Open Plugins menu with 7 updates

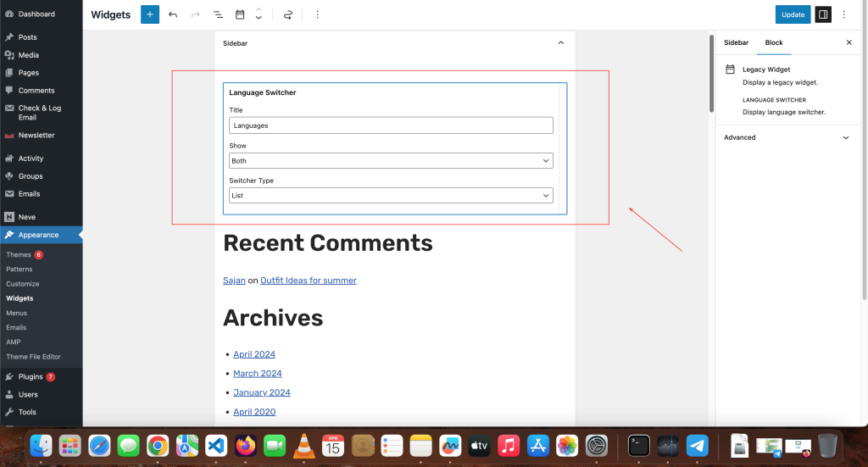31,377
